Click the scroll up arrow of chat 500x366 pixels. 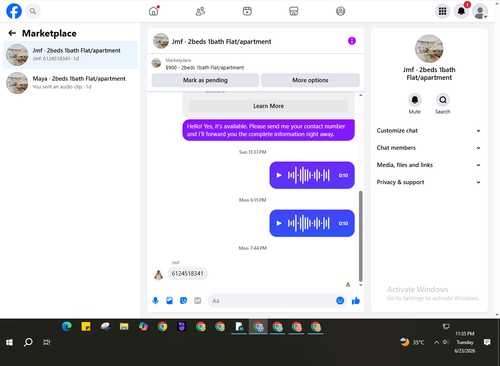360,95
